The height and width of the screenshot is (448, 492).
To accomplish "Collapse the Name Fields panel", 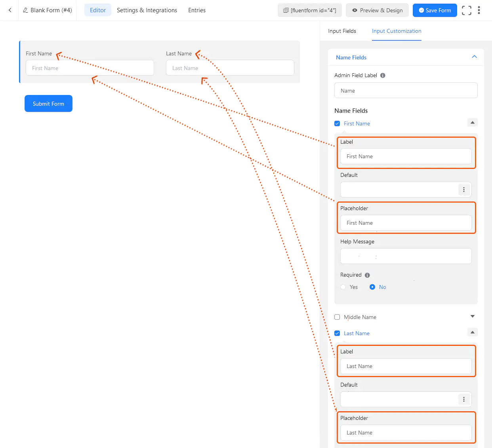I will 474,57.
